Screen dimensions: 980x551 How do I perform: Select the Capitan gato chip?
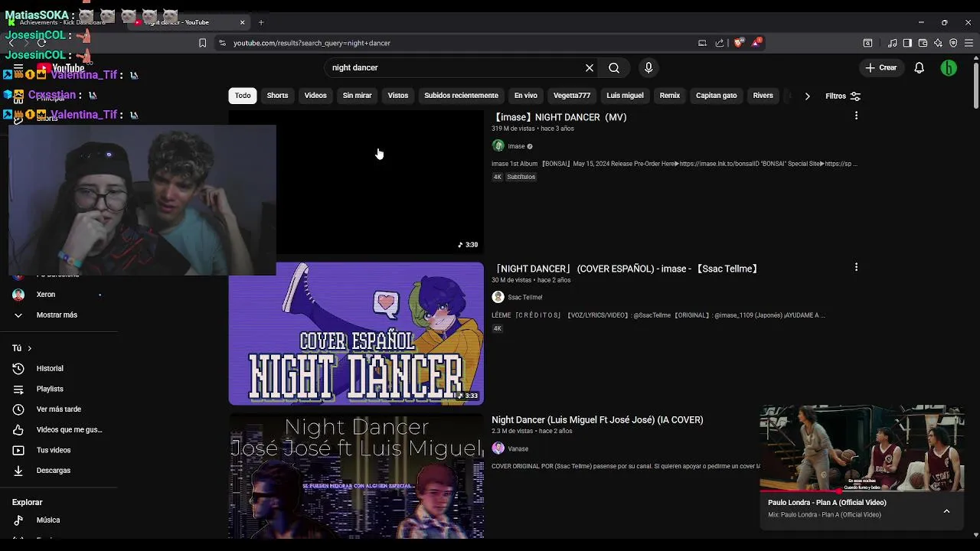(717, 96)
